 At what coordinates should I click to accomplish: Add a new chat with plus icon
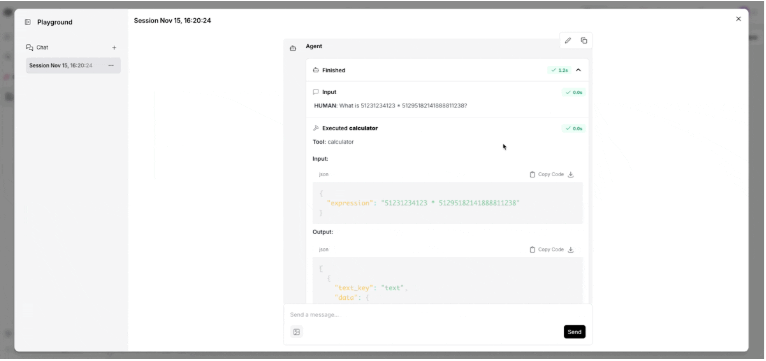(114, 48)
